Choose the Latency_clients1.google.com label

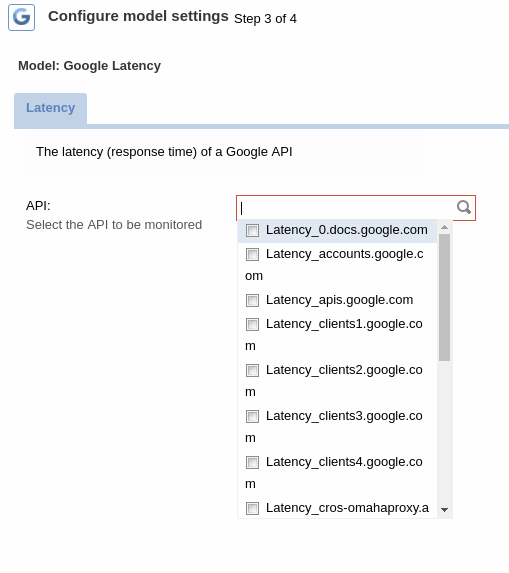click(334, 335)
